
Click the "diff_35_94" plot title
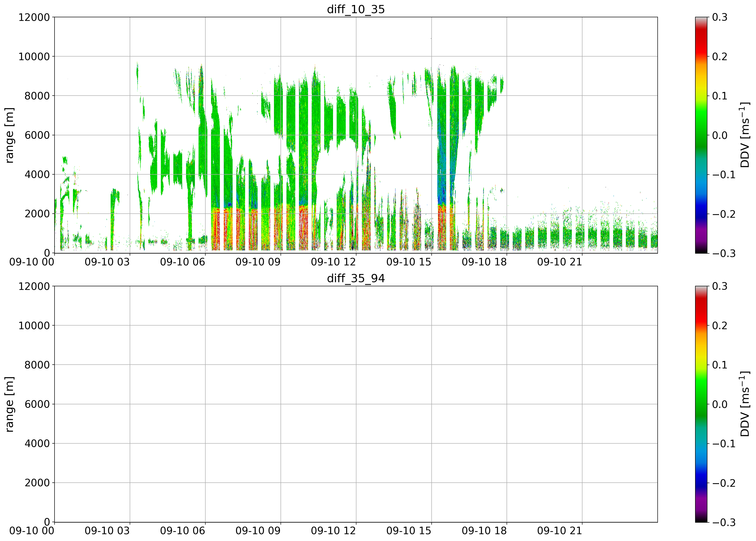pyautogui.click(x=356, y=278)
